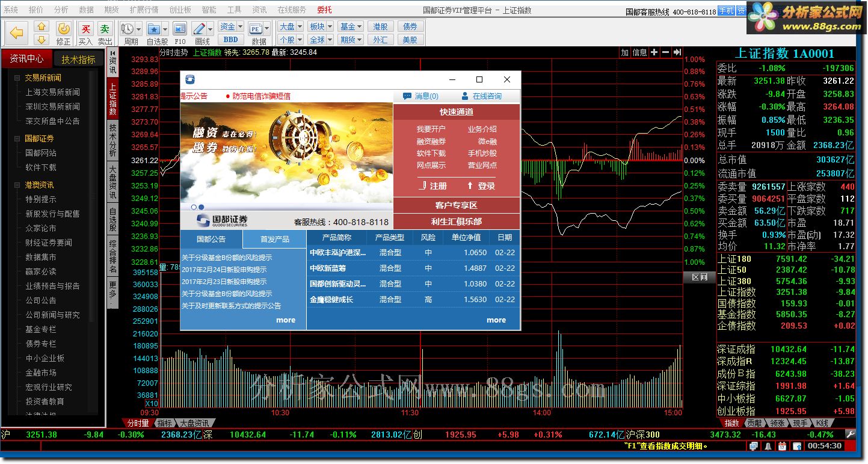Collapse the left panel with arrow icon
This screenshot has width=868, height=464.
coord(112,54)
